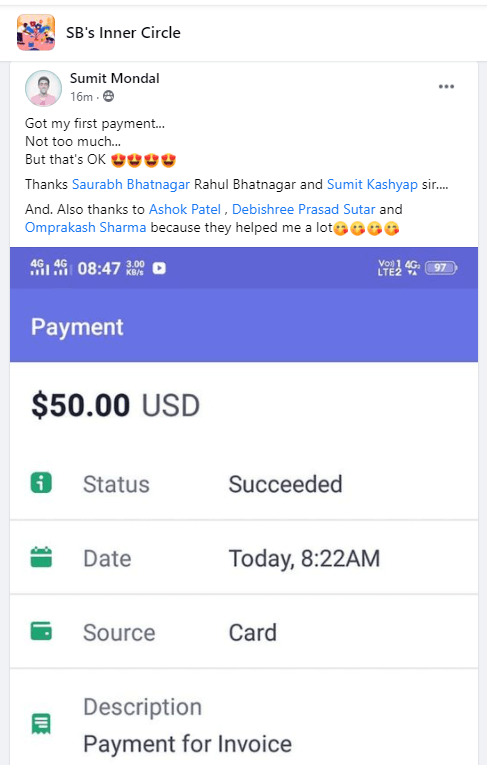Click the green receipt Description icon
487x765 pixels.
[x=41, y=724]
